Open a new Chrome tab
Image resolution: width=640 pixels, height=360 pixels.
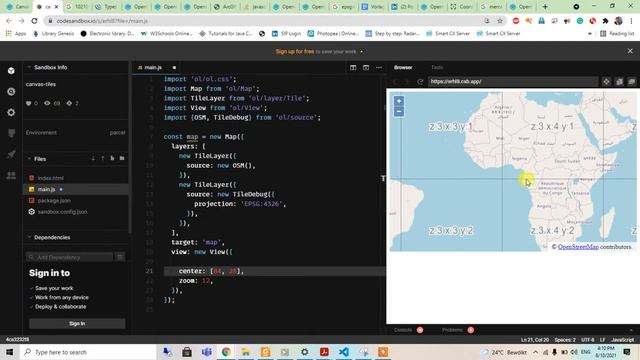545,7
